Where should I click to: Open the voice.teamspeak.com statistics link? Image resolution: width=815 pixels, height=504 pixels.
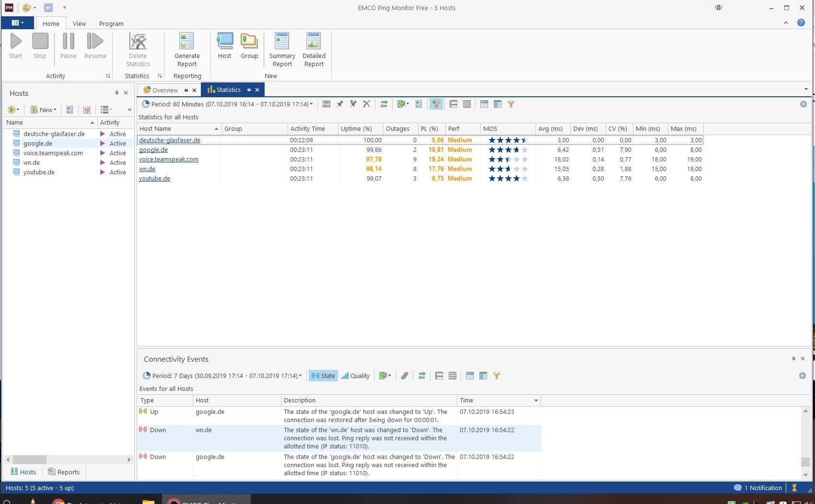[169, 160]
